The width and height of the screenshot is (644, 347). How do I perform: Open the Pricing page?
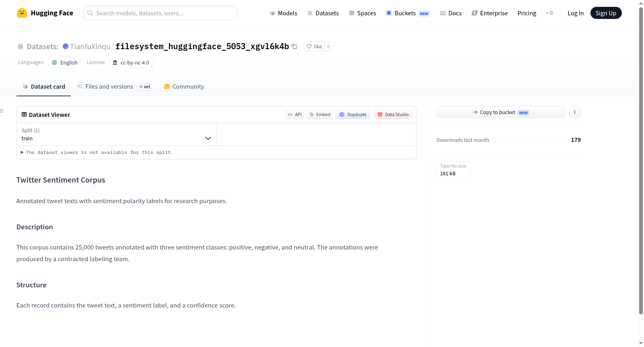(527, 13)
